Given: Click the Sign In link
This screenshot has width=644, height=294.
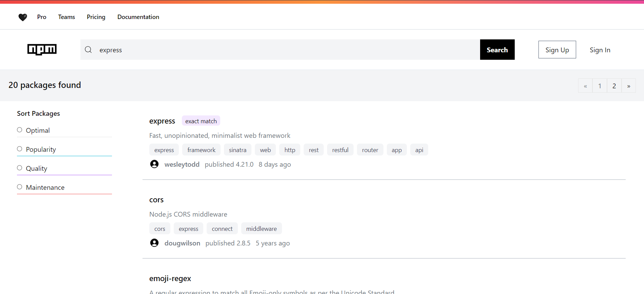Looking at the screenshot, I should point(600,50).
